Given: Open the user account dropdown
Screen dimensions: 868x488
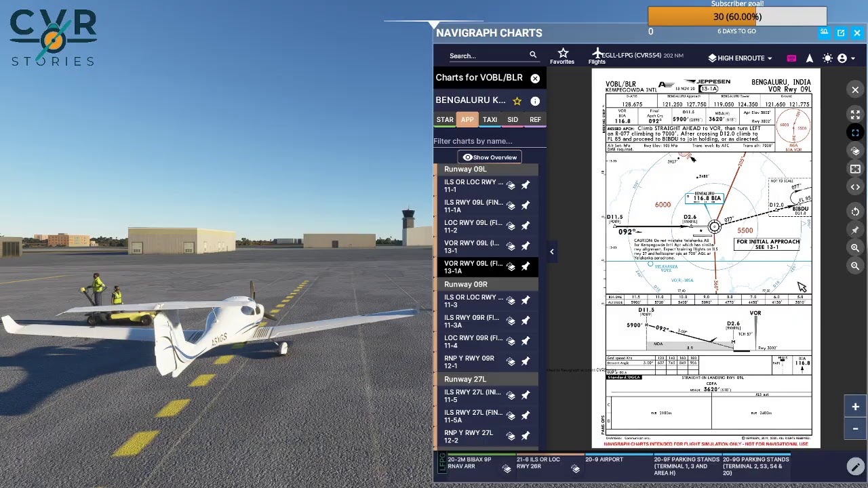Looking at the screenshot, I should [x=846, y=58].
